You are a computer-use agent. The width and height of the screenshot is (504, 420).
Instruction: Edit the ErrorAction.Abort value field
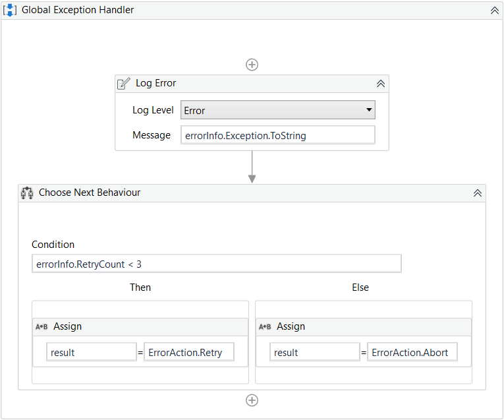pos(412,352)
